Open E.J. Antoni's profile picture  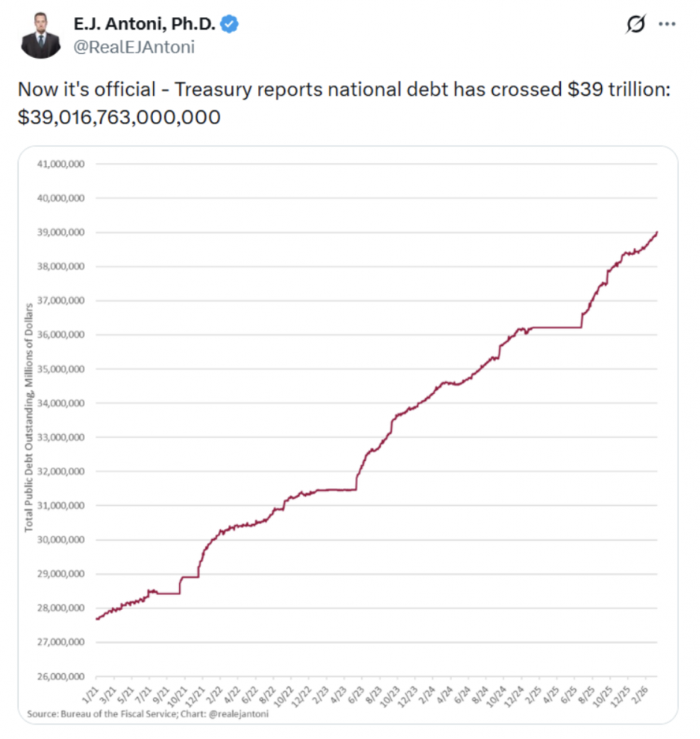pyautogui.click(x=40, y=35)
